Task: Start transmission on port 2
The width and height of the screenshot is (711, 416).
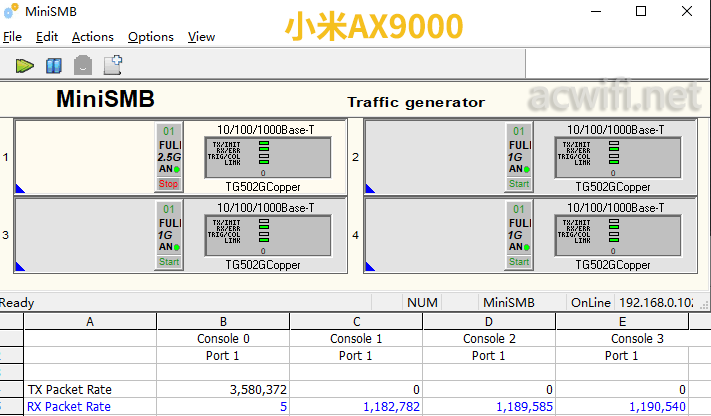Action: pos(519,184)
